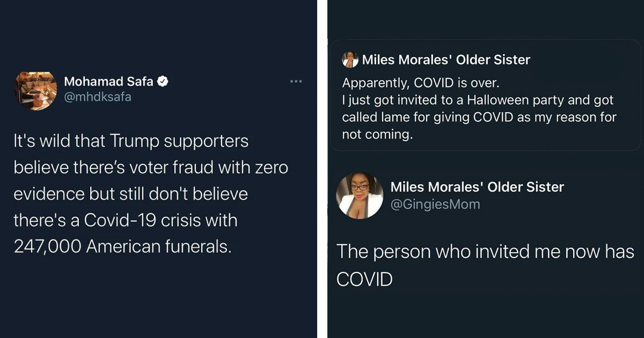The height and width of the screenshot is (338, 644).
Task: Click the profile image in the left tweet header
Action: coord(35,90)
